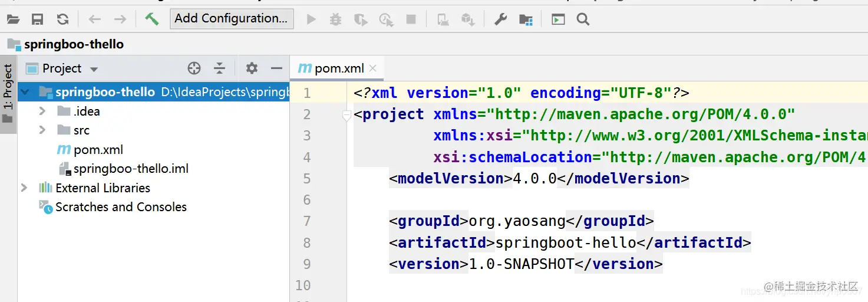Viewport: 868px width, 302px height.
Task: Click the artifactId value springboot-hello
Action: (x=566, y=242)
